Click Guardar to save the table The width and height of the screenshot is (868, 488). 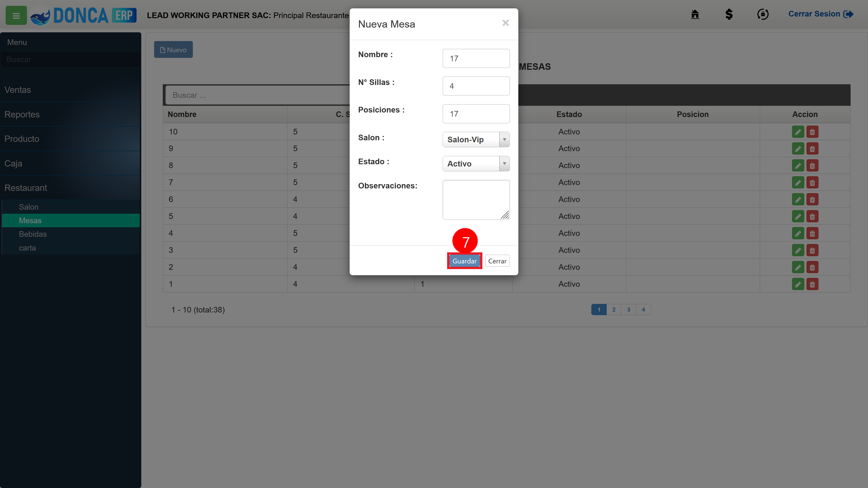(x=464, y=261)
